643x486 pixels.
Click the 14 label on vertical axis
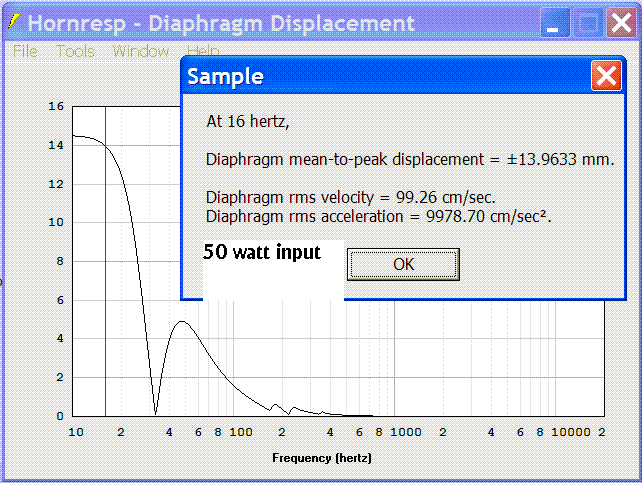[x=56, y=145]
